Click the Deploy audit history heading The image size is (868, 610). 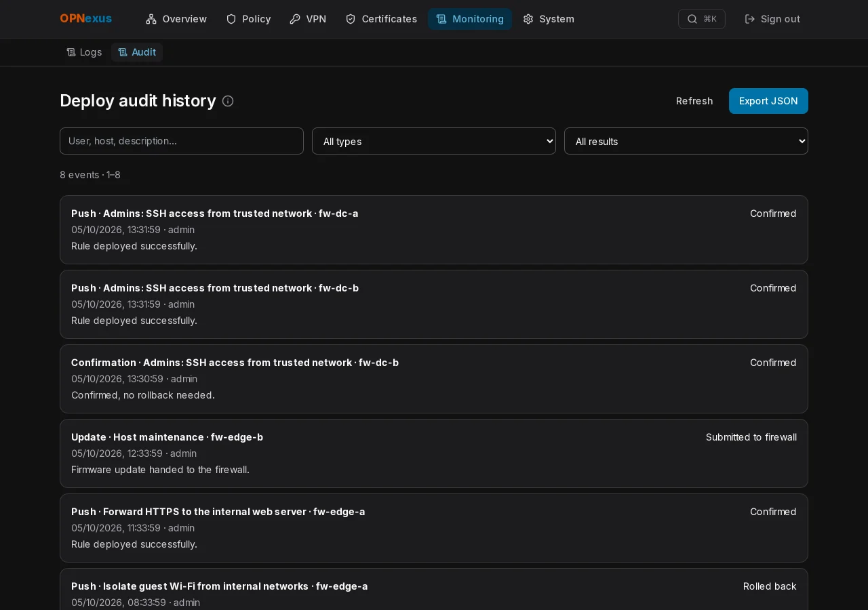pos(138,101)
